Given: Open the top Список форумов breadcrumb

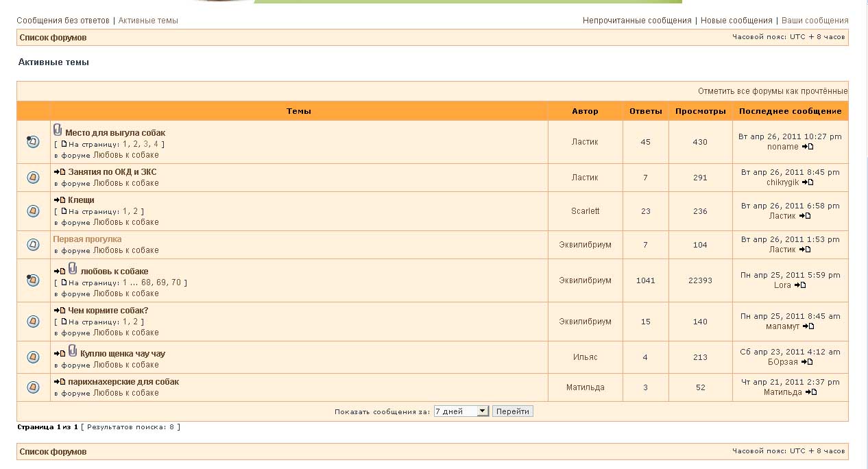Looking at the screenshot, I should tap(53, 38).
